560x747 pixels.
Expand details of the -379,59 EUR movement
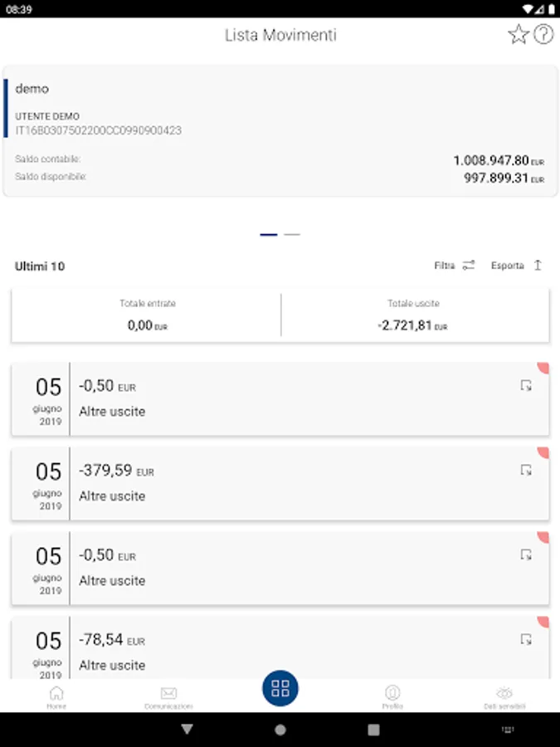pos(526,471)
